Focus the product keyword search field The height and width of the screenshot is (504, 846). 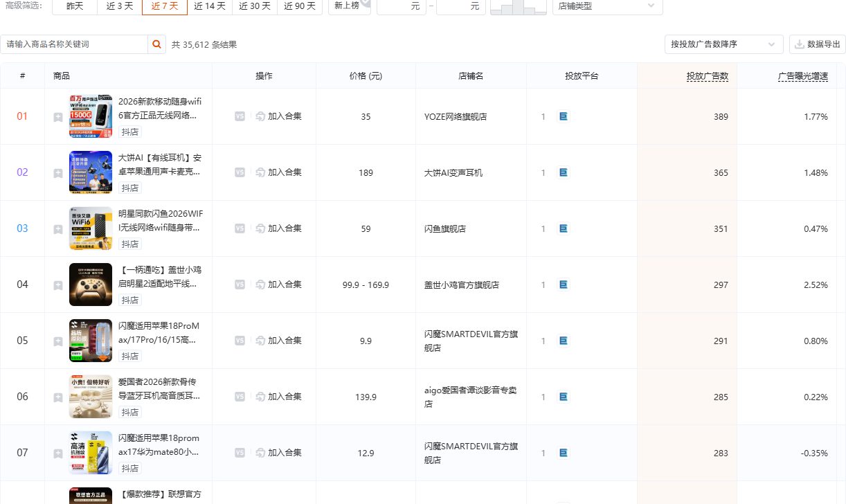(74, 44)
